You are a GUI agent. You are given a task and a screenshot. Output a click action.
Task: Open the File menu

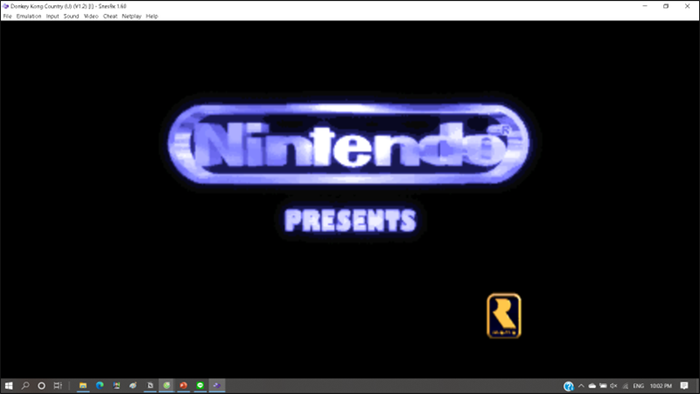[x=7, y=16]
